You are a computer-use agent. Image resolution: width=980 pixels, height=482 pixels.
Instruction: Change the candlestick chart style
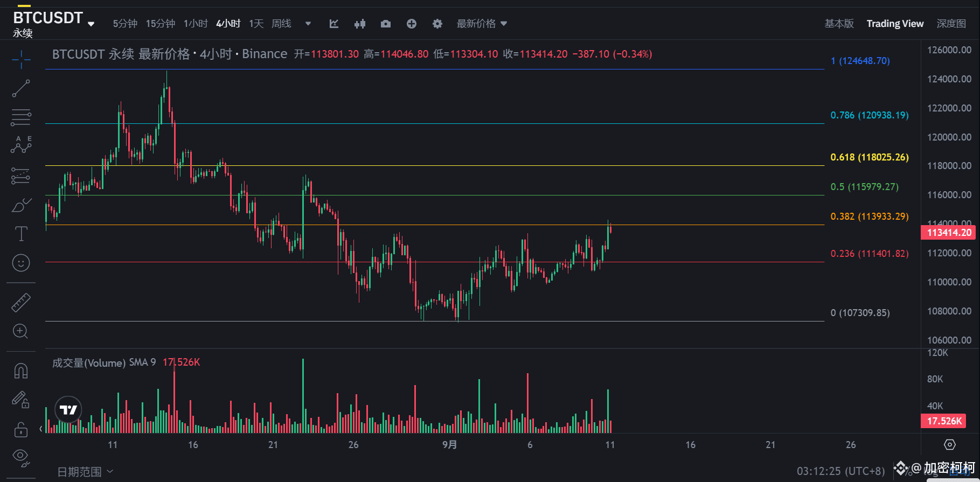[x=360, y=24]
